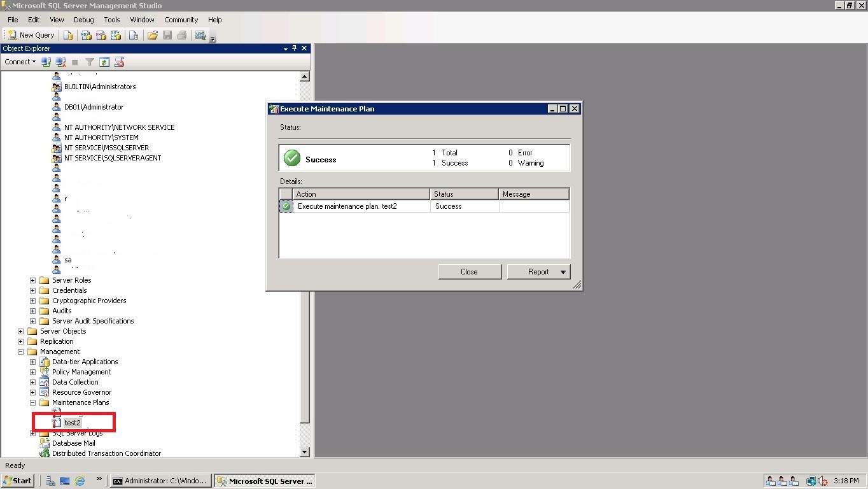Click the Internet Explorer quick launch icon
Screen dimensions: 868x489
80,481
